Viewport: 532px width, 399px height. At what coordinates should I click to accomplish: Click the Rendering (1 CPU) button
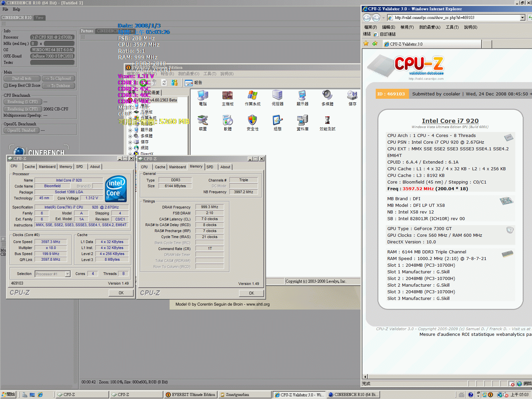tap(23, 102)
